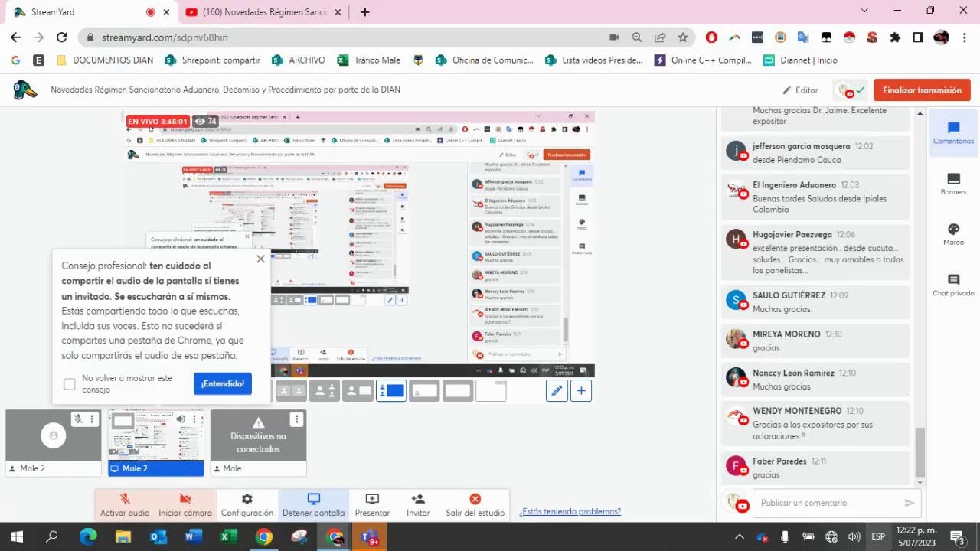
Task: Toggle muted mic icon on .Male 2 card
Action: 78,419
